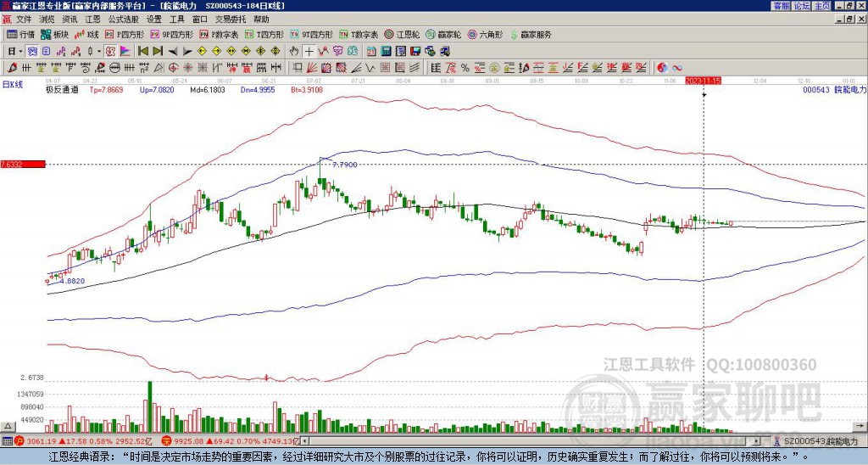
Task: Toggle the 权 adjustment button
Action: (x=110, y=52)
